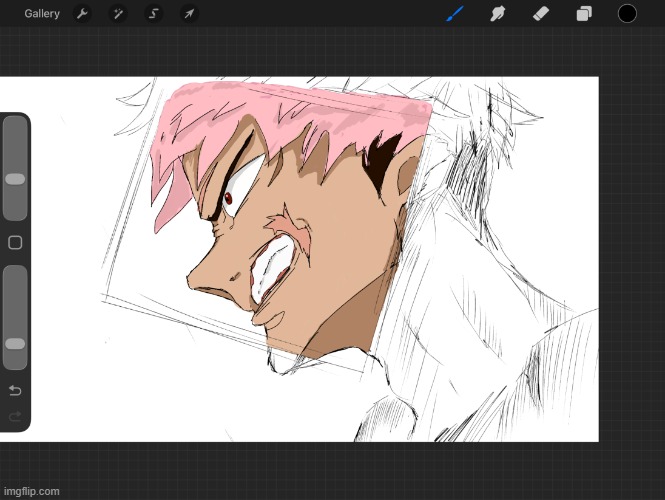Image resolution: width=665 pixels, height=500 pixels.
Task: Open the Gallery view
Action: [x=42, y=14]
